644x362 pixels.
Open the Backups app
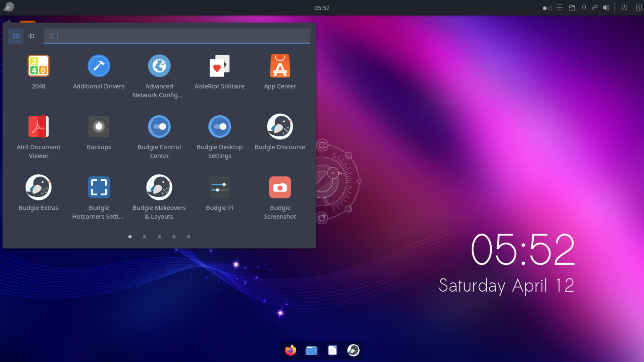click(99, 127)
